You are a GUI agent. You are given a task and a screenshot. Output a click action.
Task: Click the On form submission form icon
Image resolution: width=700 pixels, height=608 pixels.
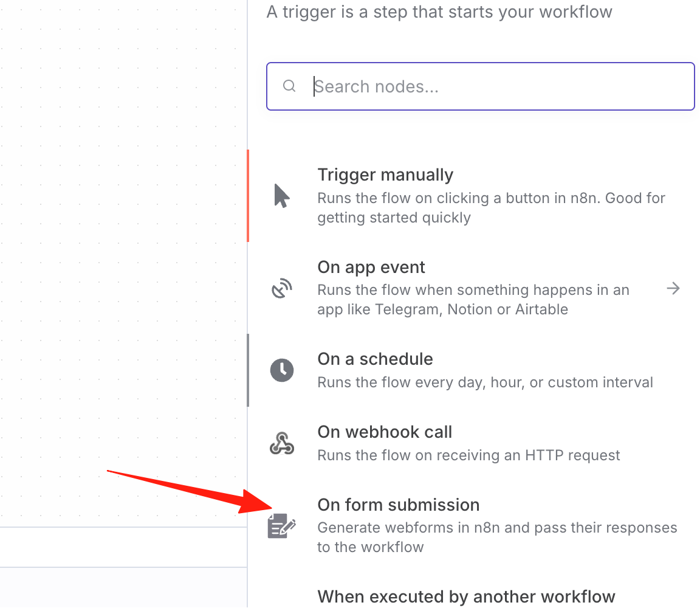coord(282,526)
